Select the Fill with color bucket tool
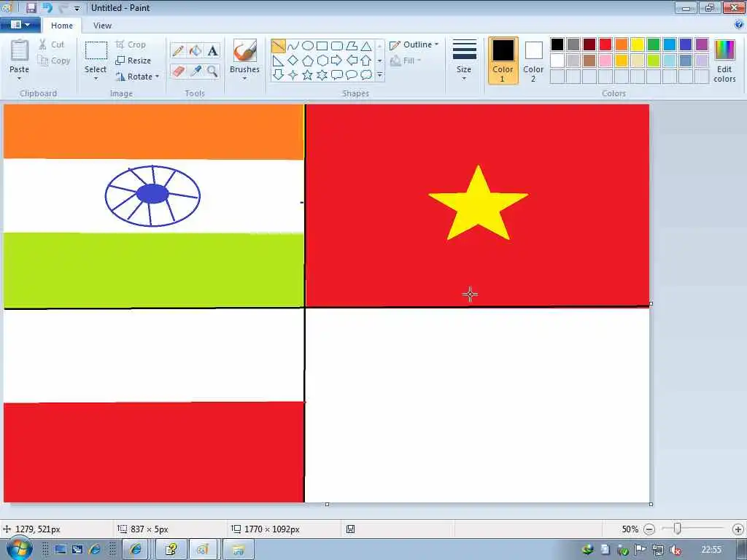 [196, 50]
